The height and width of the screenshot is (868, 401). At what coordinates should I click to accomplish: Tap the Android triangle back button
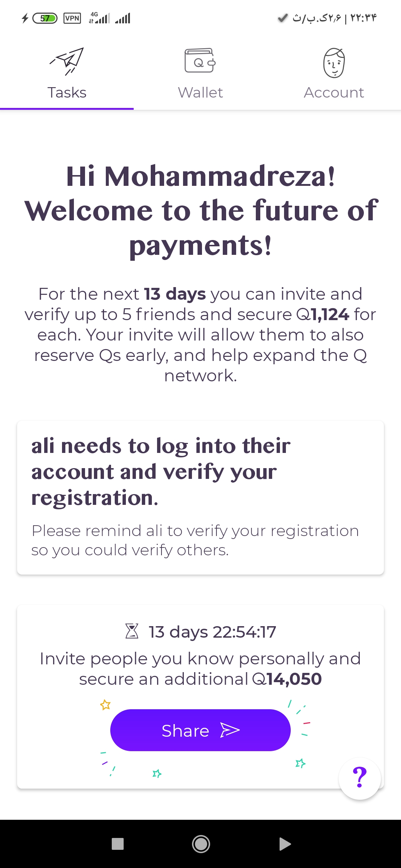[x=285, y=844]
